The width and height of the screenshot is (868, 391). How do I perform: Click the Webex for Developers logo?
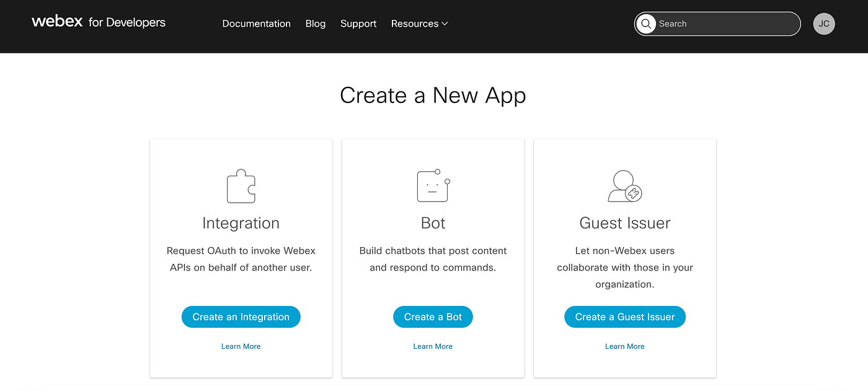(x=99, y=22)
